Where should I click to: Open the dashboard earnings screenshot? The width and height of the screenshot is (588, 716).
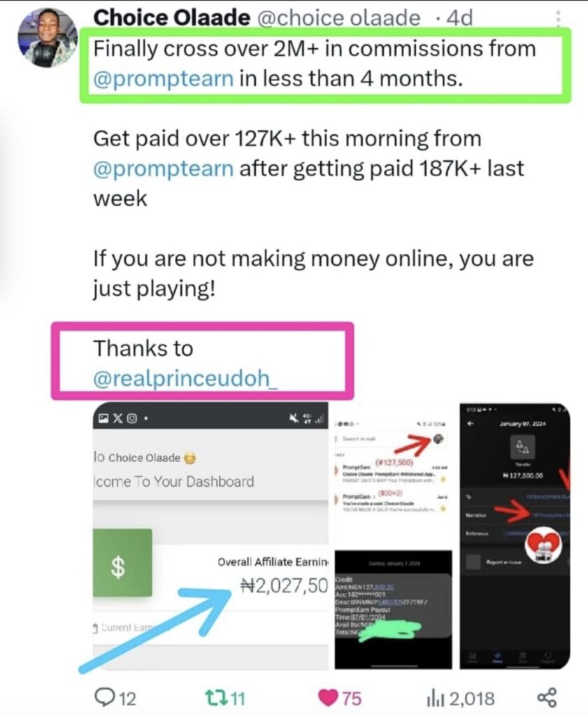click(x=210, y=536)
